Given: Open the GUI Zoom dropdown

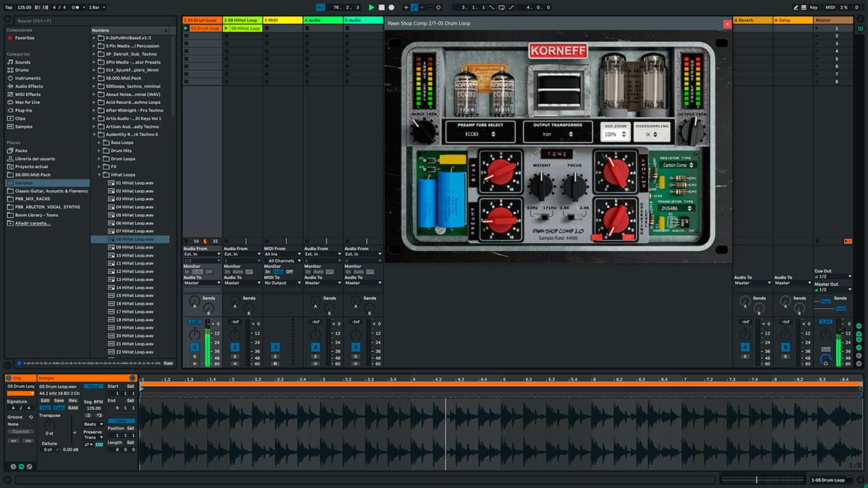Looking at the screenshot, I should 615,134.
